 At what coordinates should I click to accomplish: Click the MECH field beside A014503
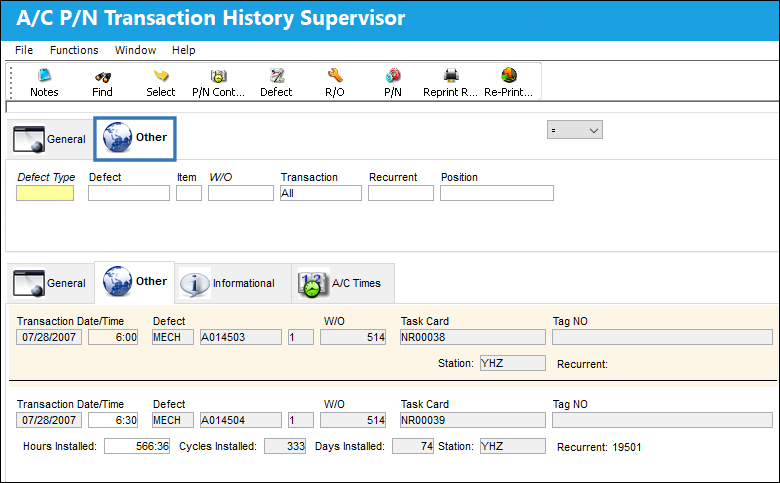173,337
